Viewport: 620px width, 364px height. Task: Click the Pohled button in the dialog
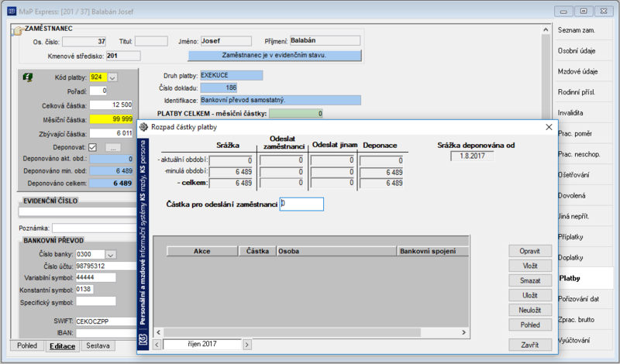(x=530, y=325)
